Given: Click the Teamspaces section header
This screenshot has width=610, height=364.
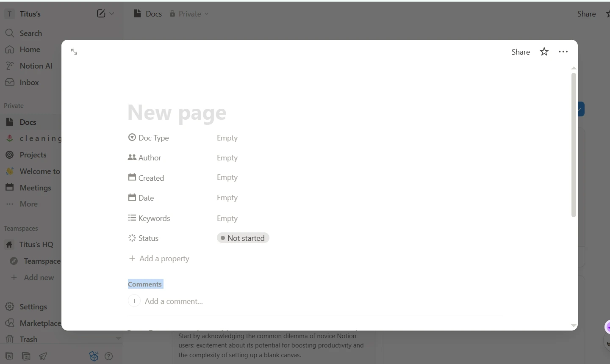Looking at the screenshot, I should (x=21, y=229).
